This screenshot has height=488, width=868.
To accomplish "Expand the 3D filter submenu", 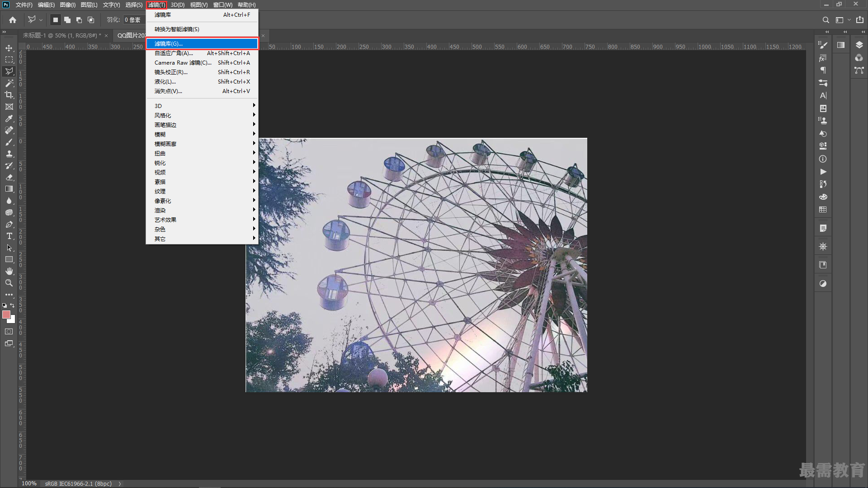I will point(202,106).
